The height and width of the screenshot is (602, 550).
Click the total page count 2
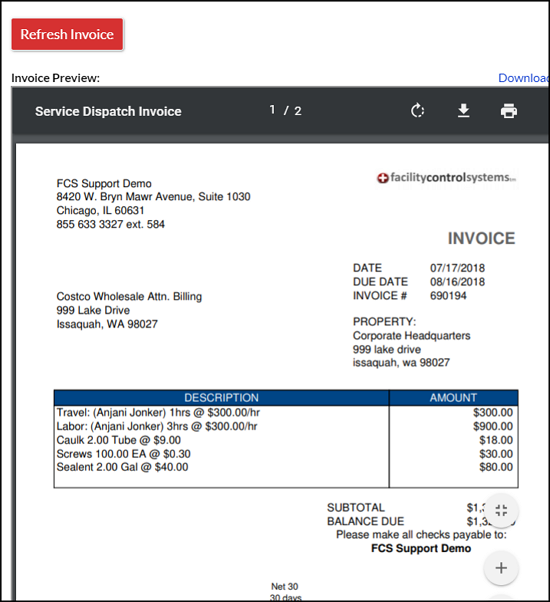coord(298,111)
